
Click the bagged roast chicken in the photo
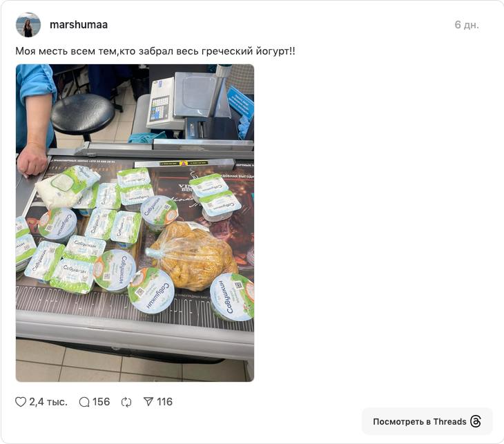[193, 255]
